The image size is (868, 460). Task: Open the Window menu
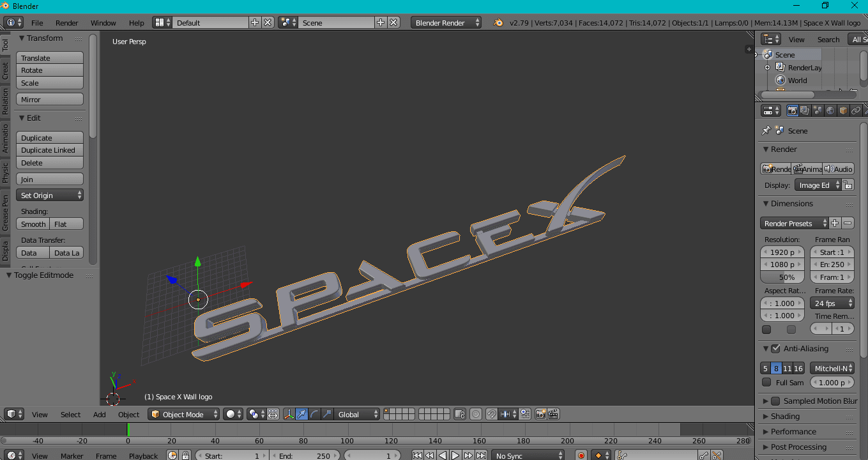(x=103, y=22)
